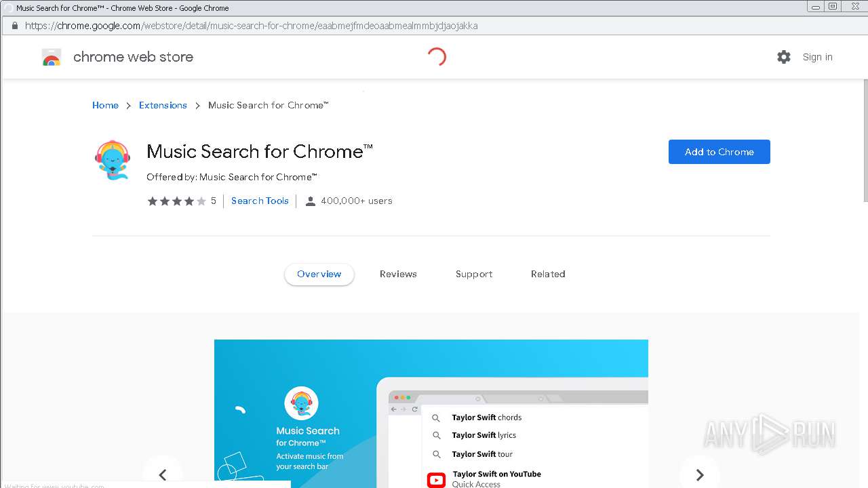This screenshot has width=868, height=488.
Task: Go to next screenshot with right arrow
Action: pos(700,474)
